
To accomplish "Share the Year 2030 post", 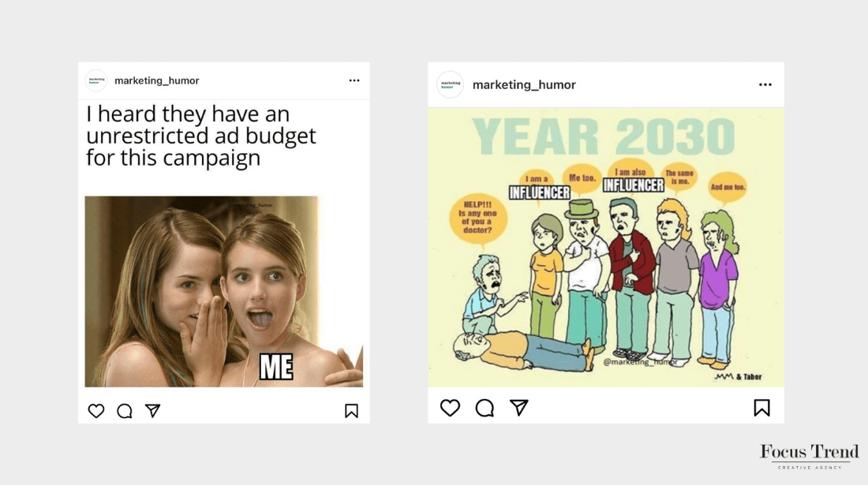I will click(518, 408).
